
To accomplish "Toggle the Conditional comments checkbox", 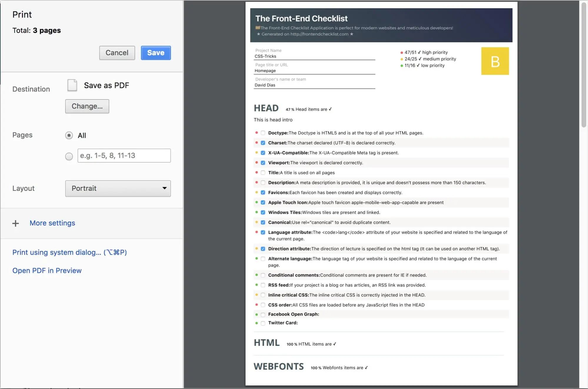I will click(263, 275).
